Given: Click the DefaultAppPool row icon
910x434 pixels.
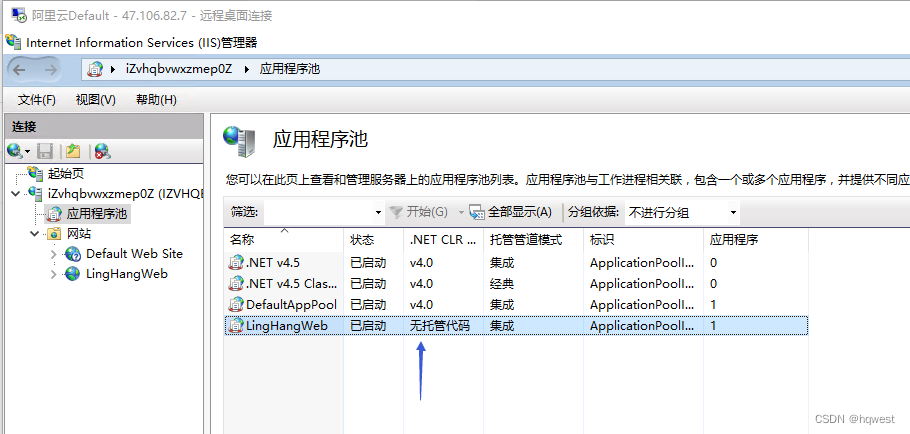Looking at the screenshot, I should tap(236, 305).
